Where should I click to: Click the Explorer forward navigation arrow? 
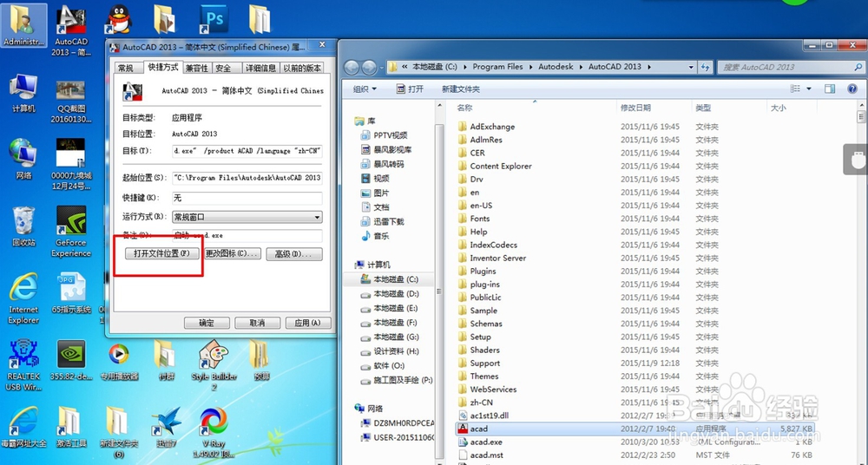[369, 68]
